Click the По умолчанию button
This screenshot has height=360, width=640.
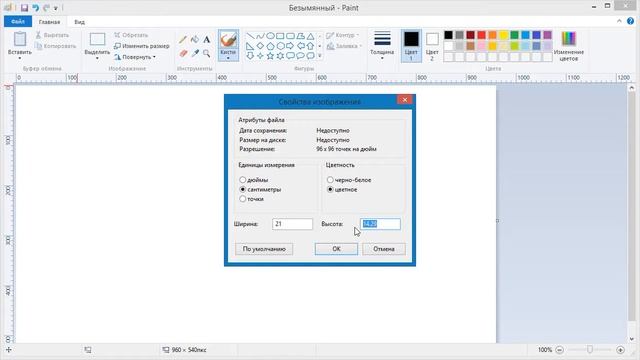tap(264, 249)
